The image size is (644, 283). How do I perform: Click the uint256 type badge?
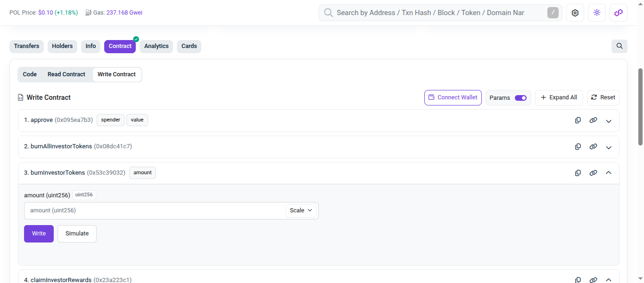84,195
